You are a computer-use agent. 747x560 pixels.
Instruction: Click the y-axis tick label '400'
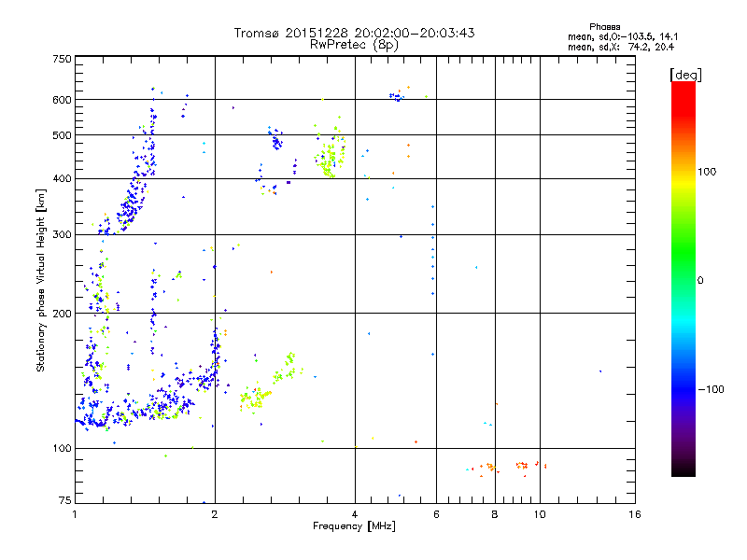62,178
